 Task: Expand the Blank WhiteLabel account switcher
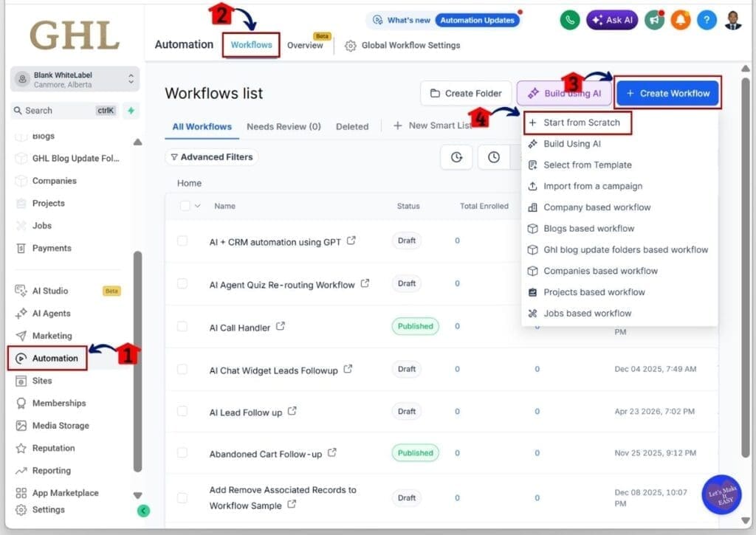coord(75,80)
